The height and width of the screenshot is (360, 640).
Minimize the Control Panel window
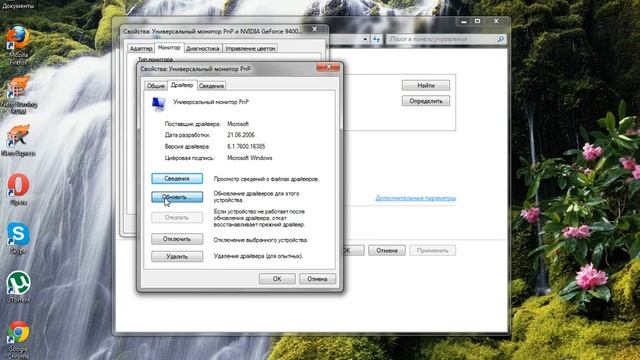(464, 21)
